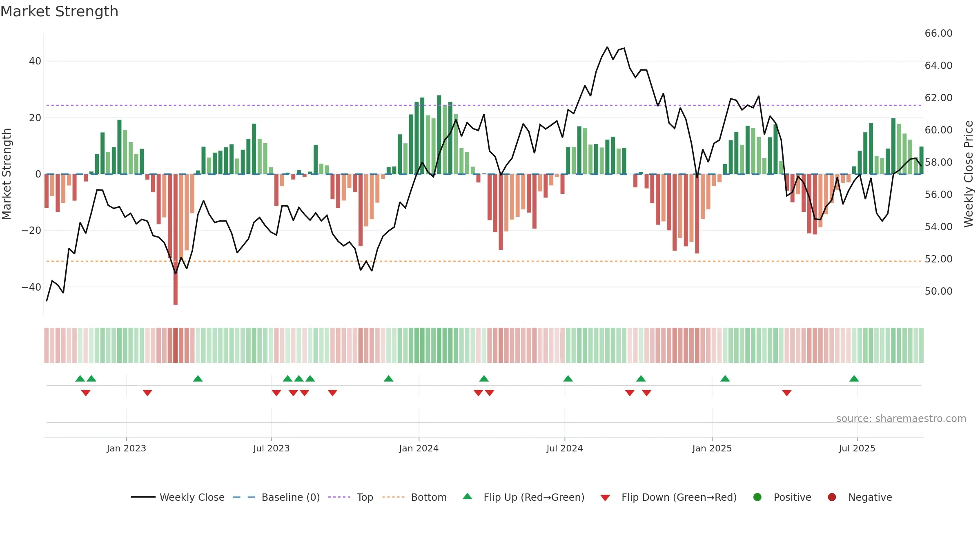This screenshot has height=551, width=980.
Task: Click the flip up marker at Jul 2024
Action: pyautogui.click(x=568, y=378)
